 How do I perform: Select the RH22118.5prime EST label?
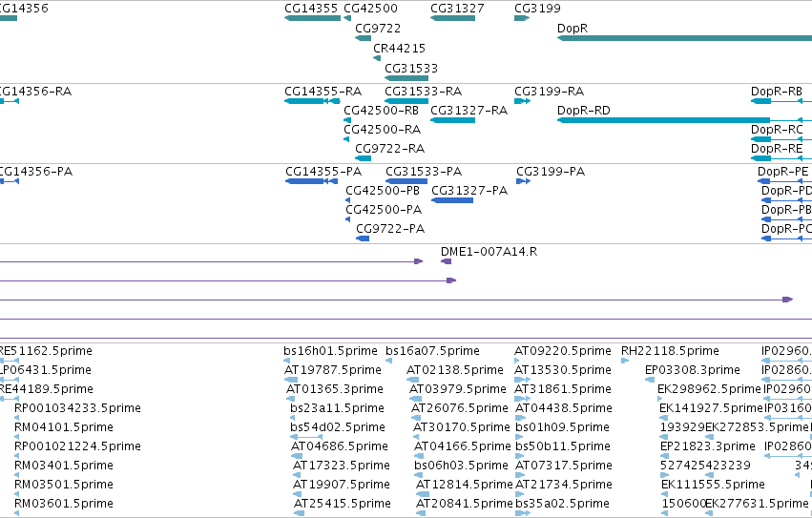670,351
